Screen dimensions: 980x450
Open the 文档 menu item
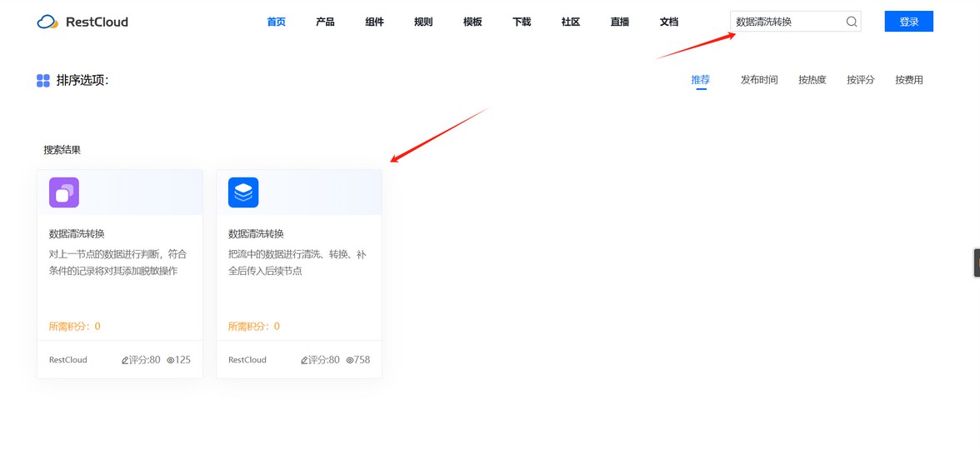point(668,22)
